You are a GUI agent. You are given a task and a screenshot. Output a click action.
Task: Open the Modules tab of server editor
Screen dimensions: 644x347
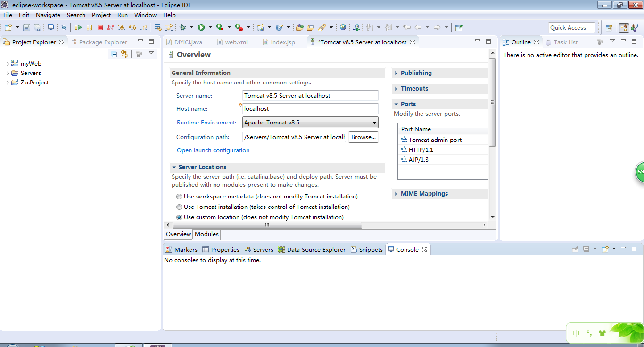pos(206,234)
